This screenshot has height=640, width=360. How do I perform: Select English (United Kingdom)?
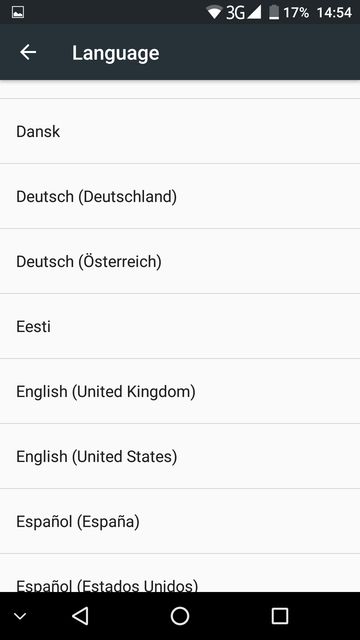tap(180, 391)
